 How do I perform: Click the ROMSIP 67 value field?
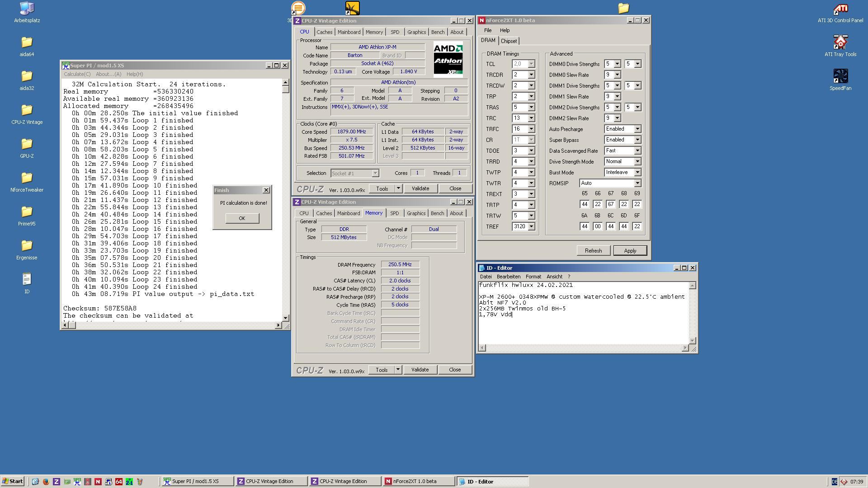pos(610,204)
